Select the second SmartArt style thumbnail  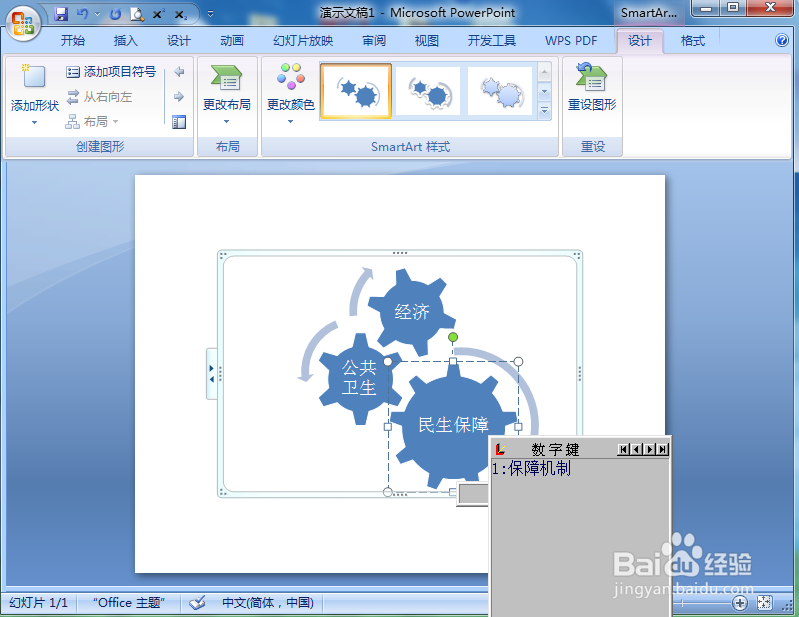coord(428,91)
